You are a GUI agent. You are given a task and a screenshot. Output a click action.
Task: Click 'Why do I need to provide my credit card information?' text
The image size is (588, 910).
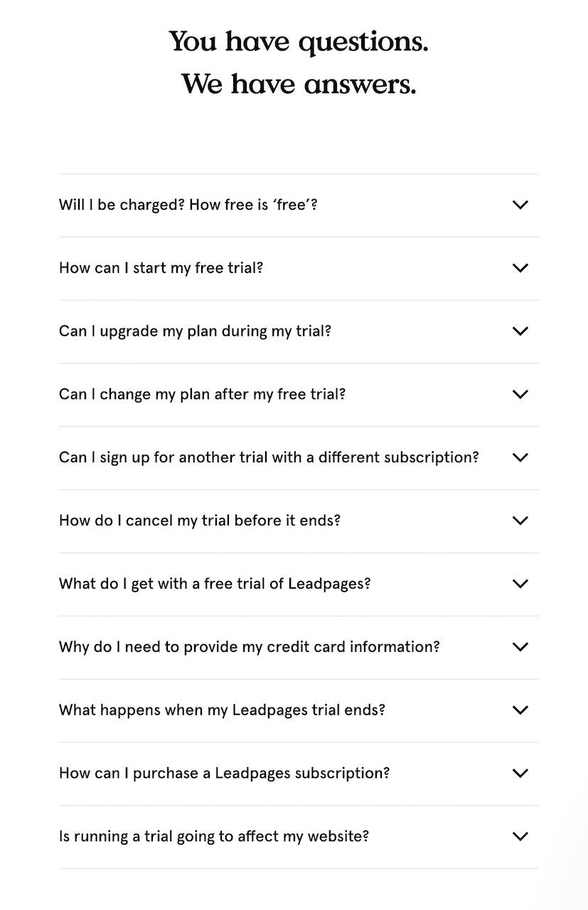tap(250, 647)
